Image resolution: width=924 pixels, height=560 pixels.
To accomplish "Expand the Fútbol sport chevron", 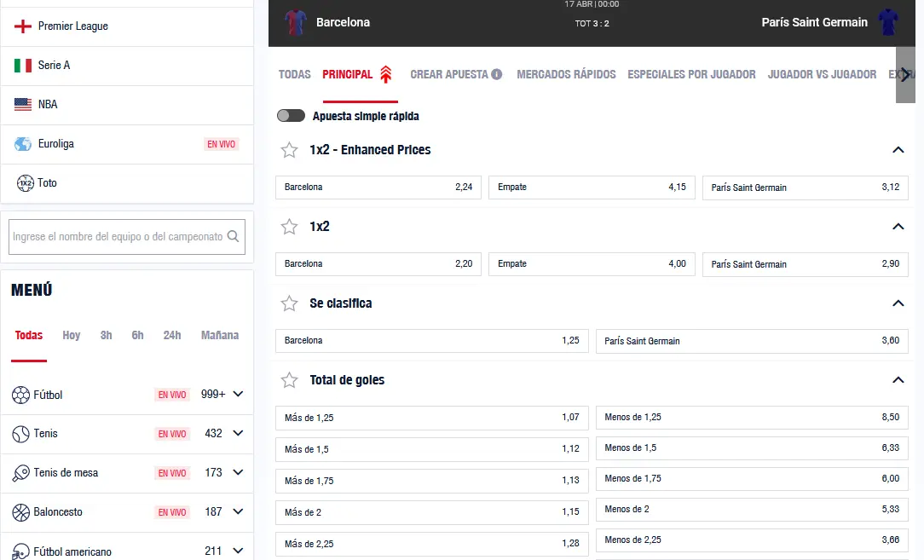I will [238, 394].
